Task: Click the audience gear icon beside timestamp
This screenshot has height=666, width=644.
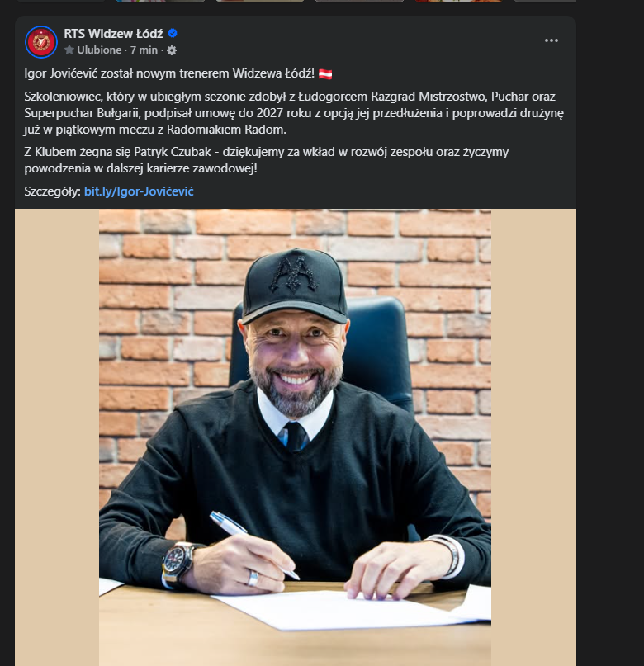Action: 172,50
